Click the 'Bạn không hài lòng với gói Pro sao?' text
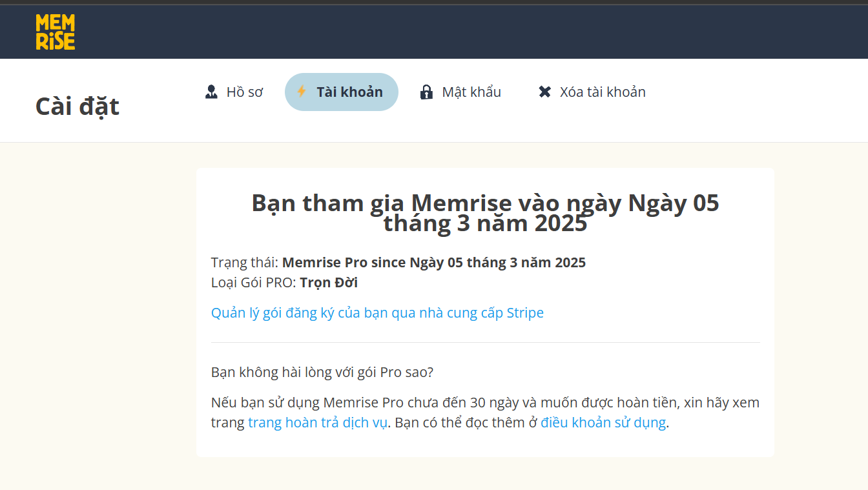Image resolution: width=868 pixels, height=490 pixels. (x=322, y=373)
